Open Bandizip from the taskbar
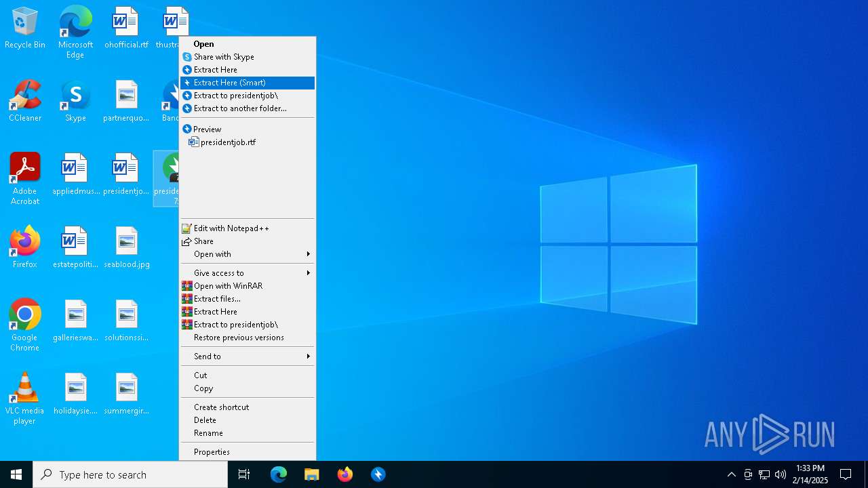868x488 pixels. tap(378, 474)
